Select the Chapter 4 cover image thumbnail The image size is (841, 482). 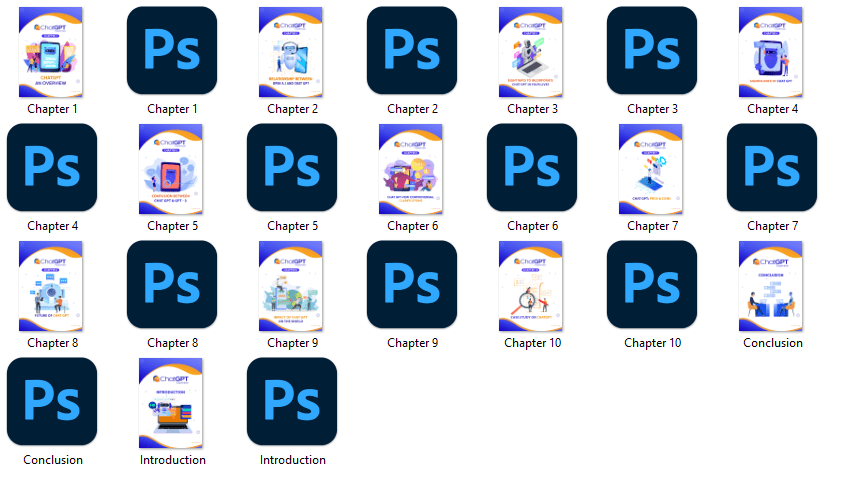772,51
